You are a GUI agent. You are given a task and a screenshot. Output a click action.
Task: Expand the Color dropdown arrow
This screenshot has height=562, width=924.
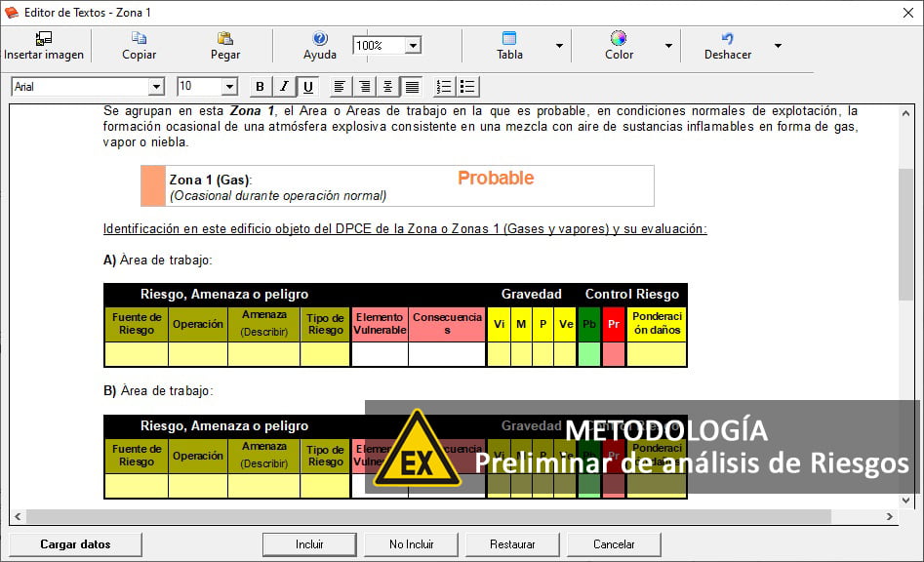pos(668,45)
